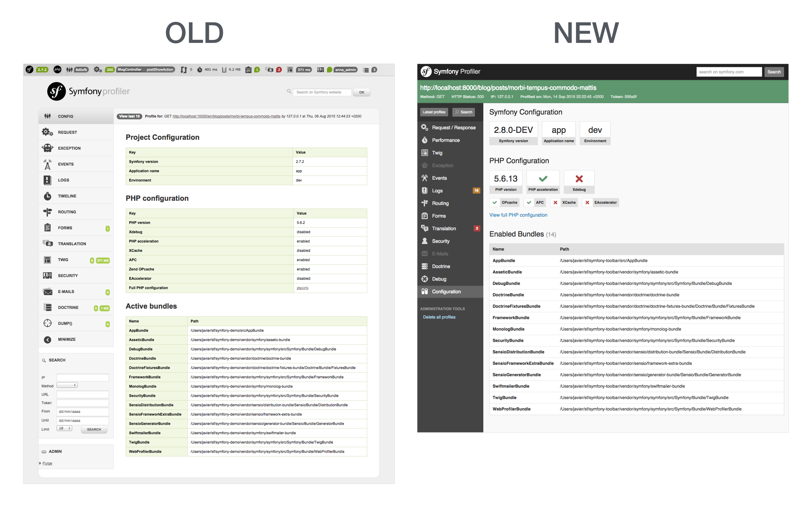Focus the search on symfony.com field
This screenshot has width=812, height=509.
(x=729, y=72)
